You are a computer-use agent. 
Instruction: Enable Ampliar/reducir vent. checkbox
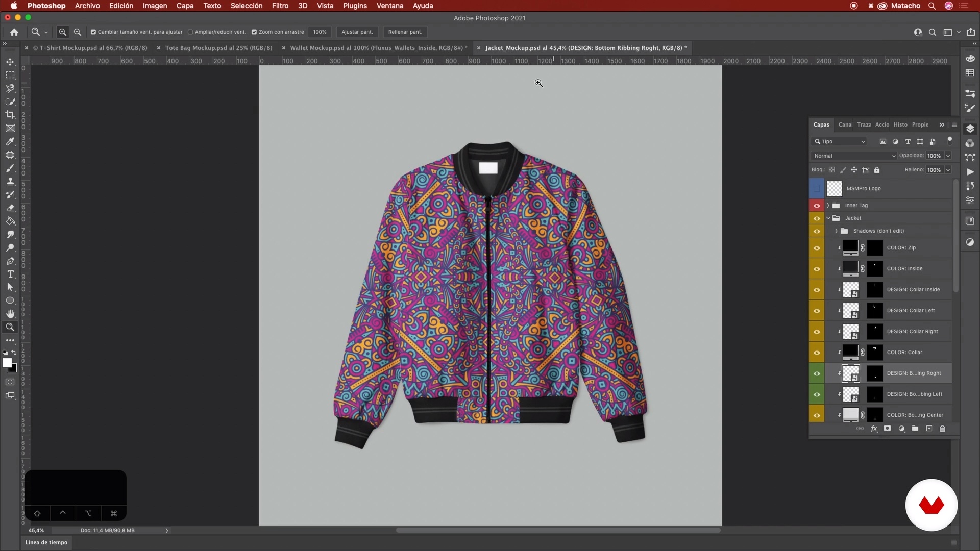point(190,32)
